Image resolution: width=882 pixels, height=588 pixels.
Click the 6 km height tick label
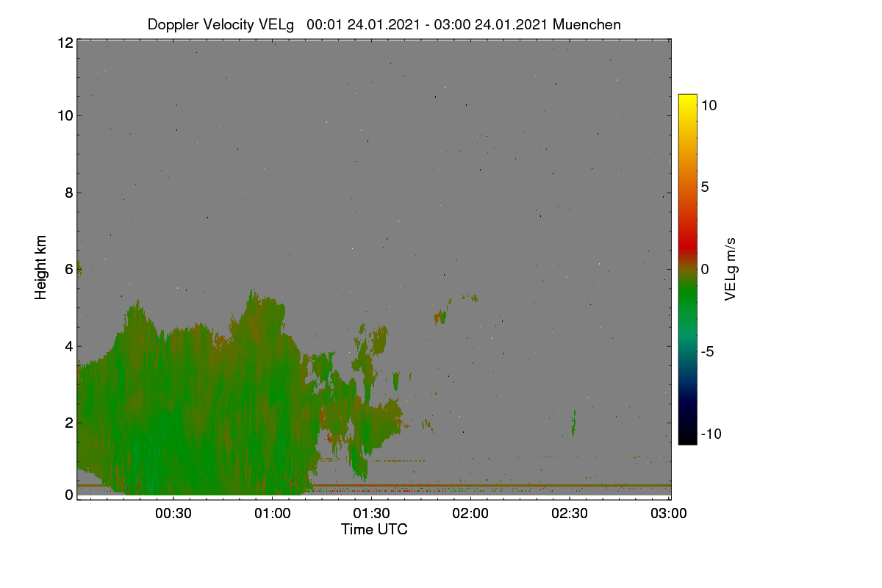pos(69,269)
